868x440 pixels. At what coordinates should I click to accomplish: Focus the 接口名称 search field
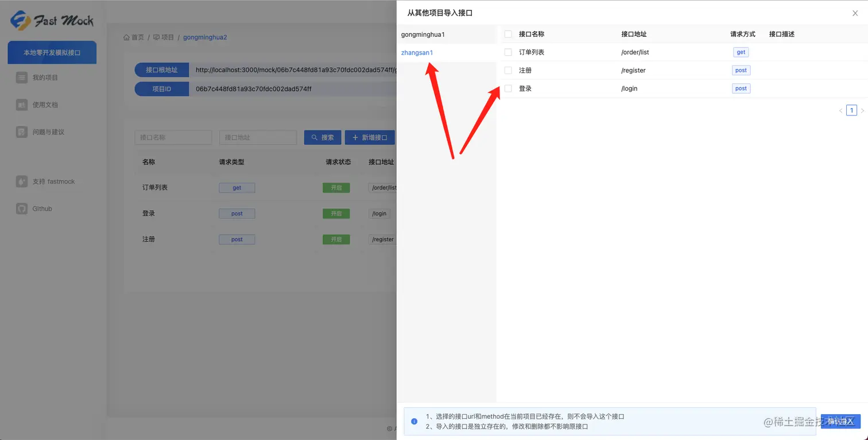point(173,137)
